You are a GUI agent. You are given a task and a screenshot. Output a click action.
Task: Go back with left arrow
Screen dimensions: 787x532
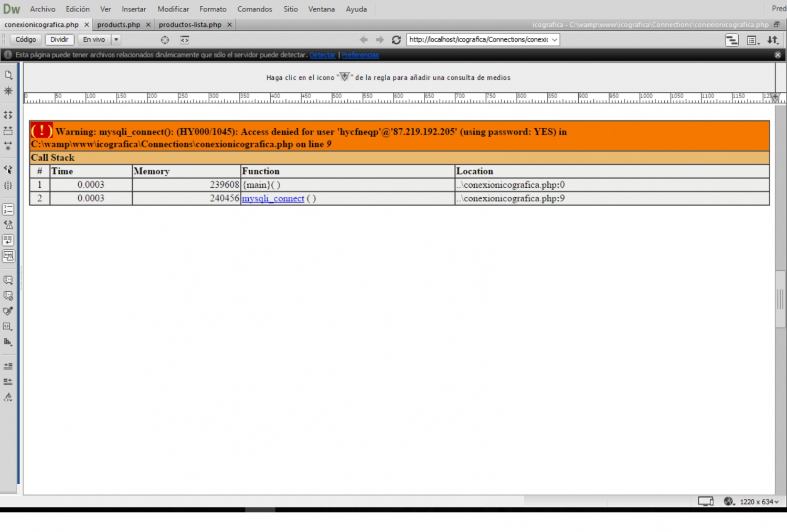tap(364, 40)
